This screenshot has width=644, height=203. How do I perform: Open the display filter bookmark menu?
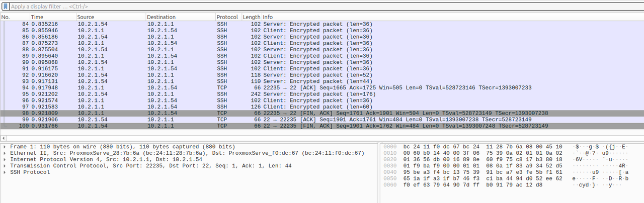[x=5, y=7]
